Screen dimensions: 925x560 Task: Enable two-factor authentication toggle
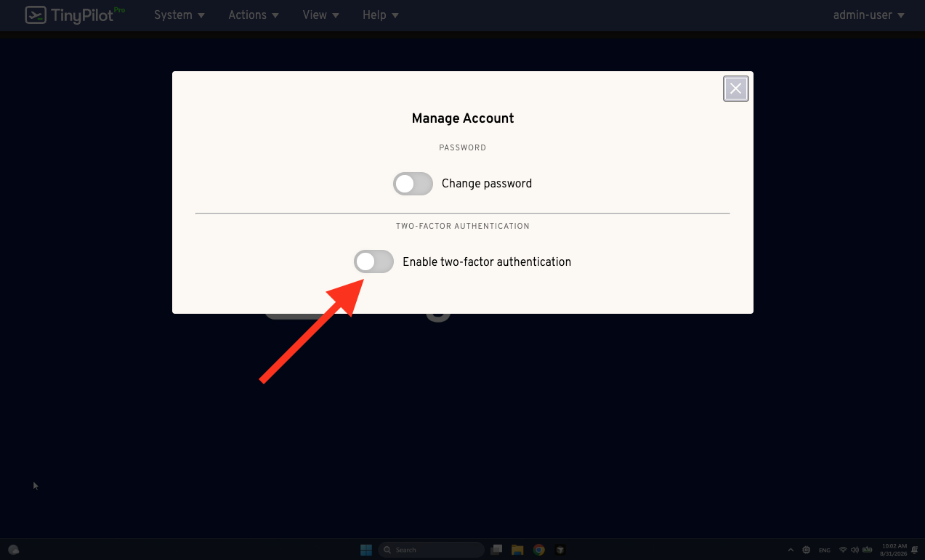[x=373, y=261]
